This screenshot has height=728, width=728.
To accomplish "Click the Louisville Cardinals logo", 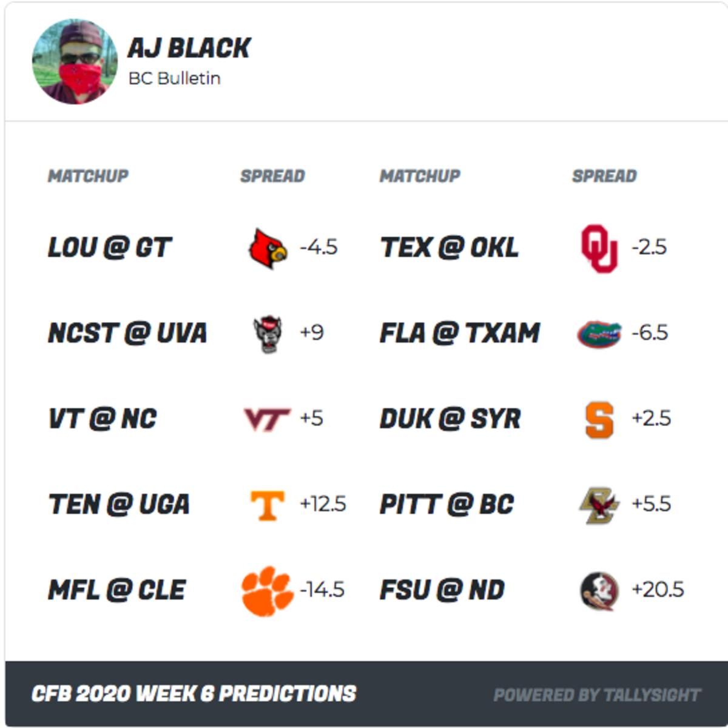I will tap(268, 248).
